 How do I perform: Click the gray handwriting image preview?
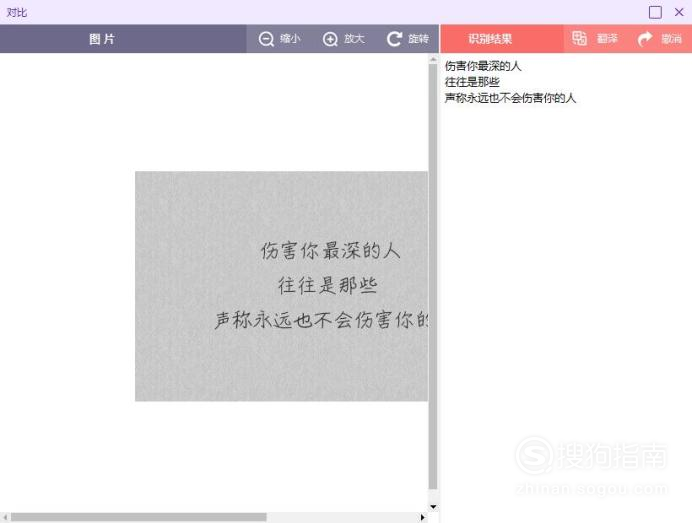tap(282, 286)
